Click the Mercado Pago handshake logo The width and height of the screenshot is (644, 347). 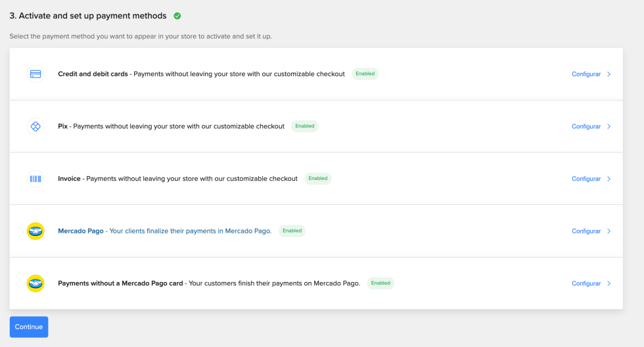[x=35, y=231]
